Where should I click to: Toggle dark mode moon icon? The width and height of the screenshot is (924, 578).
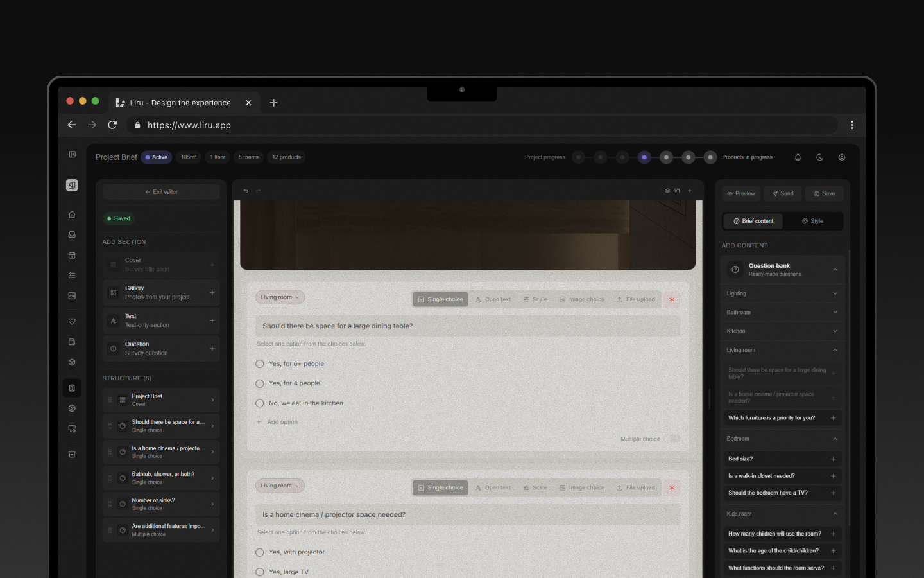pyautogui.click(x=819, y=157)
